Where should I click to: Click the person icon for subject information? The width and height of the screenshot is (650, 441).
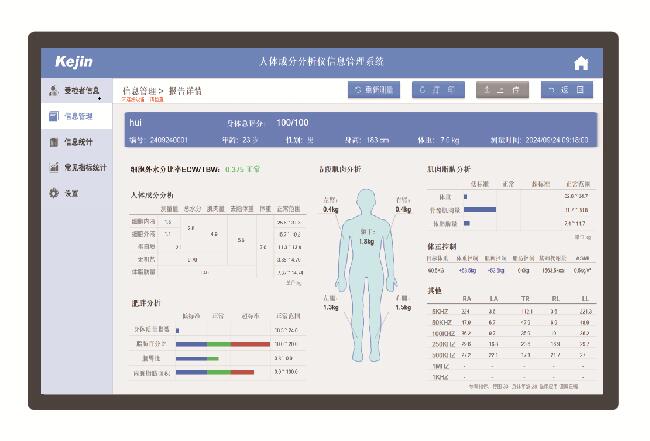coord(53,91)
